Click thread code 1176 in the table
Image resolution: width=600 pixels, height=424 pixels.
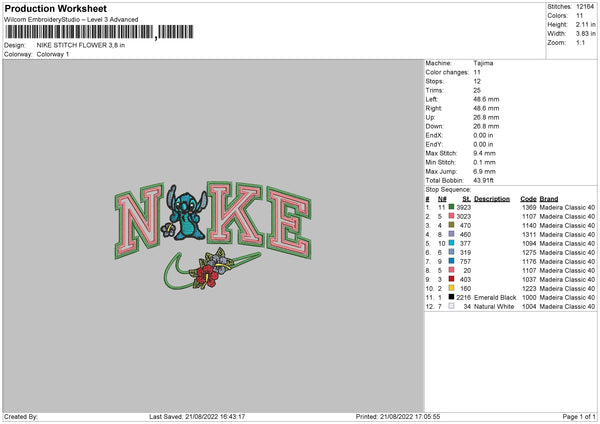[x=529, y=261]
